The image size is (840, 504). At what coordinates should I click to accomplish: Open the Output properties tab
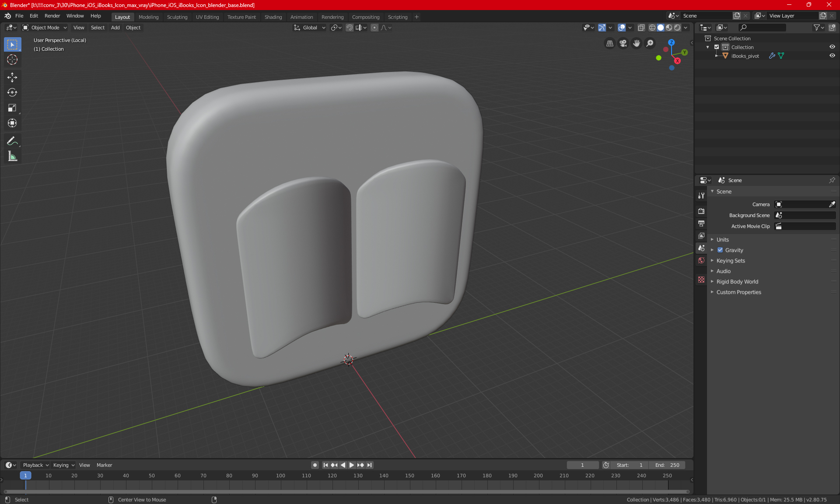[701, 224]
